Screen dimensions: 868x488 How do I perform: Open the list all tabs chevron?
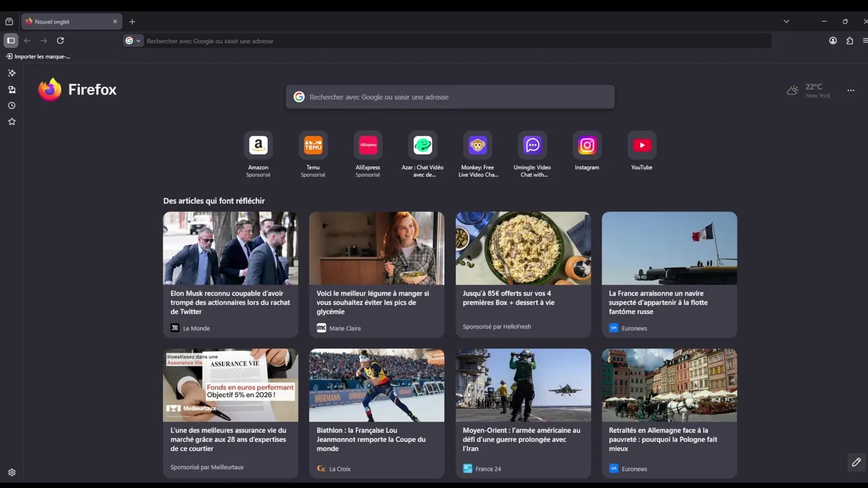tap(786, 22)
